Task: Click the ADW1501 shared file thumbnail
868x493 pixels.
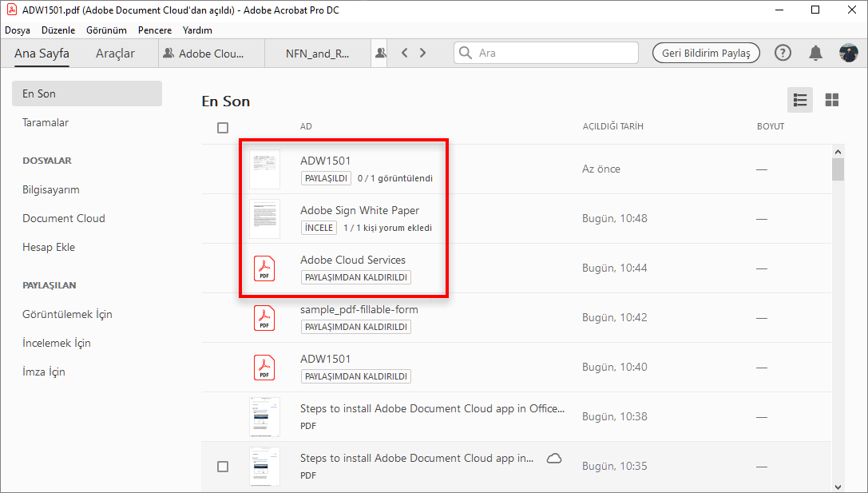Action: [x=264, y=169]
